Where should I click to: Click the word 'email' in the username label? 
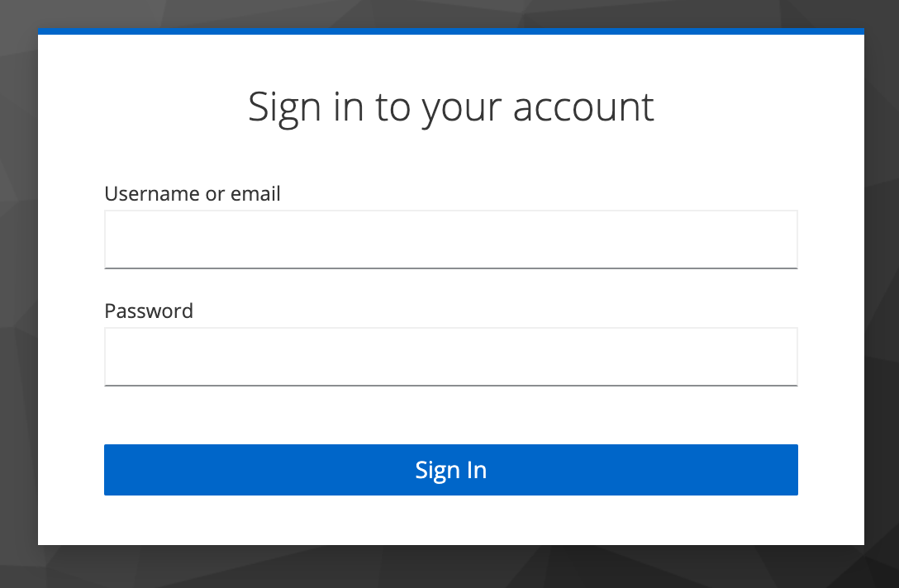coord(255,194)
